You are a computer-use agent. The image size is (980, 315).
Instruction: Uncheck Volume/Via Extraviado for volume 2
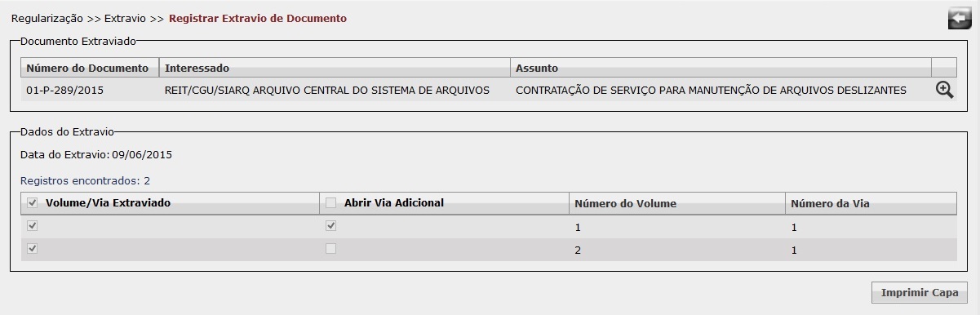coord(33,249)
